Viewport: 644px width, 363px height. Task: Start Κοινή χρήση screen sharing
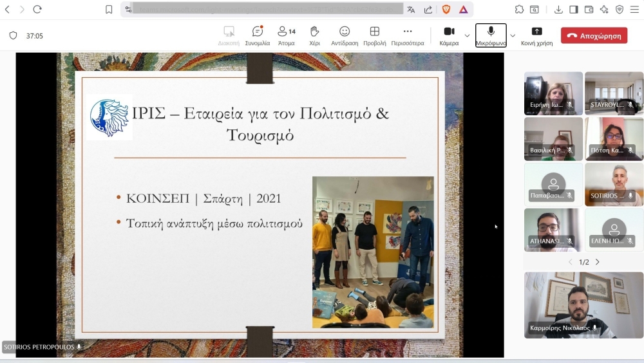(537, 36)
